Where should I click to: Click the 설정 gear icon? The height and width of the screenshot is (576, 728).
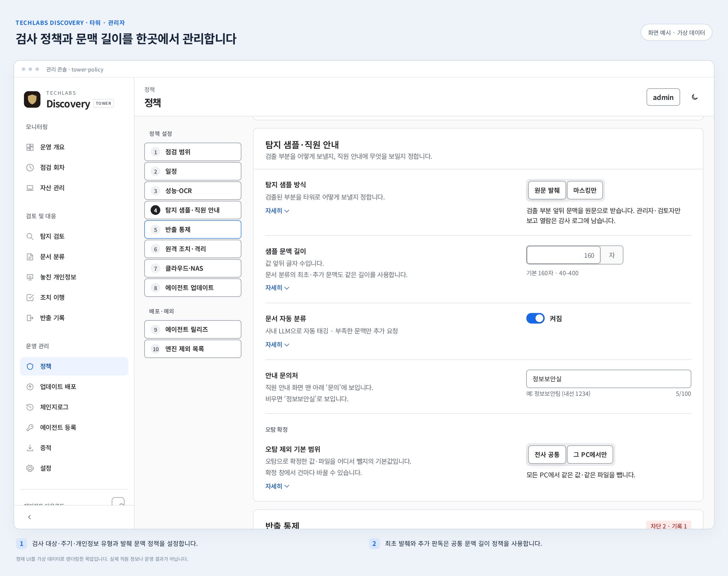click(x=30, y=468)
